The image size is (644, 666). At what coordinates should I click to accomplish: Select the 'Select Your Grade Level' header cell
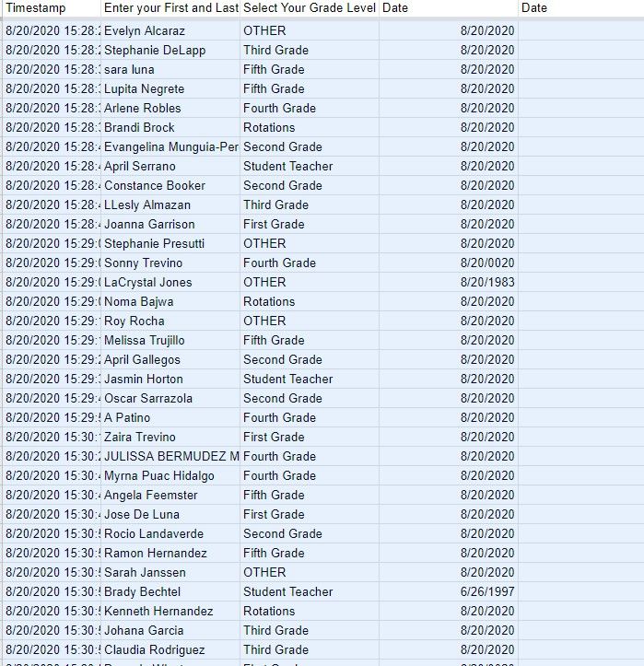(309, 8)
